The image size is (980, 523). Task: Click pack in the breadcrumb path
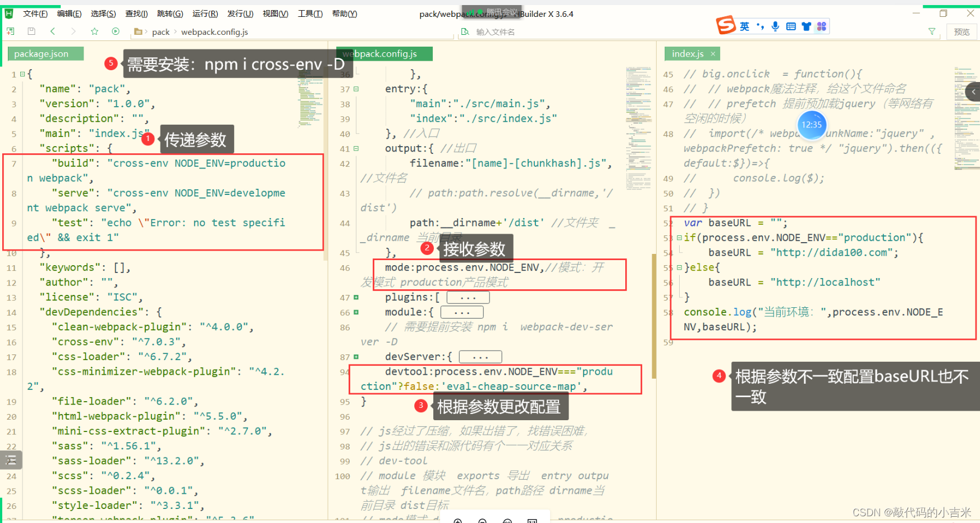(x=161, y=32)
